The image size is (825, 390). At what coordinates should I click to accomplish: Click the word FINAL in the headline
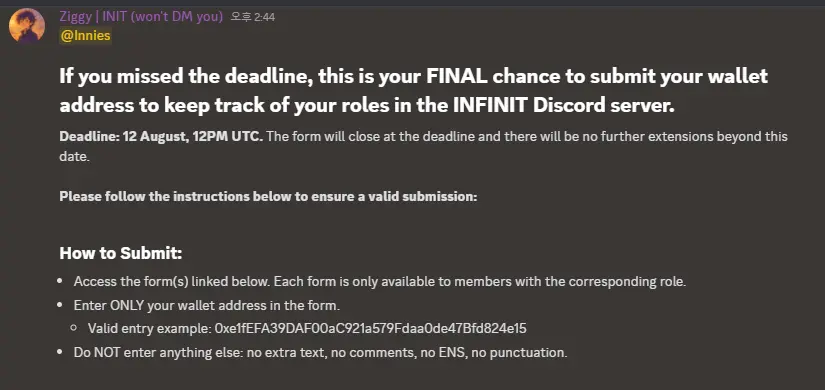[457, 76]
